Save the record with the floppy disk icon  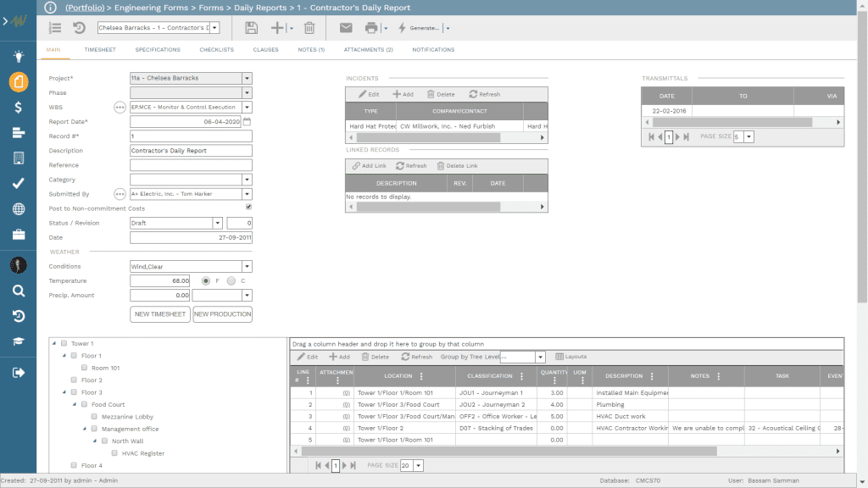click(x=251, y=28)
